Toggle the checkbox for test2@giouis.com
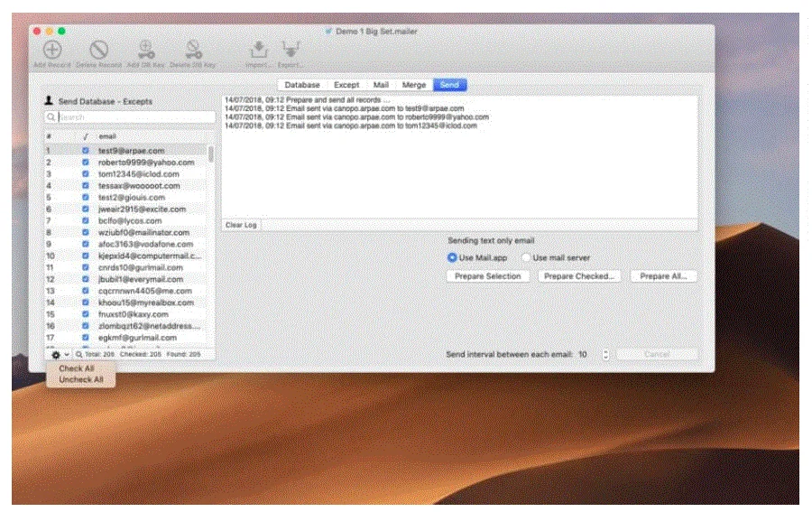The width and height of the screenshot is (812, 512). click(86, 198)
